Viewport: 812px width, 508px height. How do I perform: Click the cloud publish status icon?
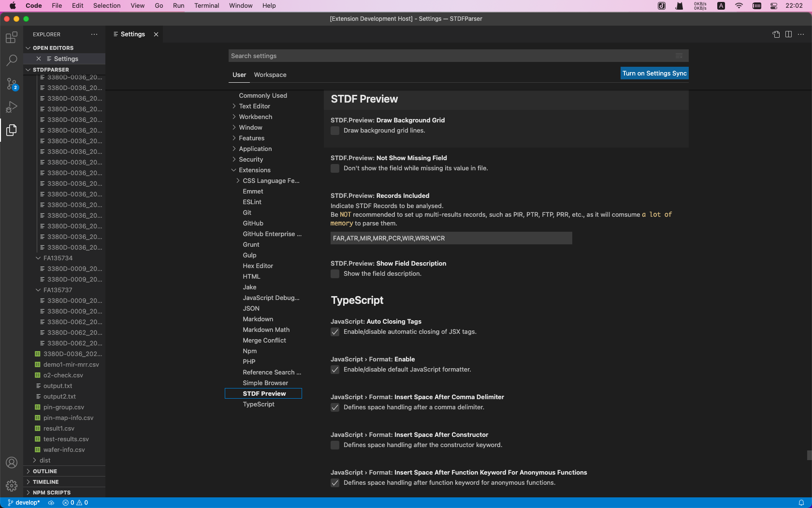[x=51, y=503]
